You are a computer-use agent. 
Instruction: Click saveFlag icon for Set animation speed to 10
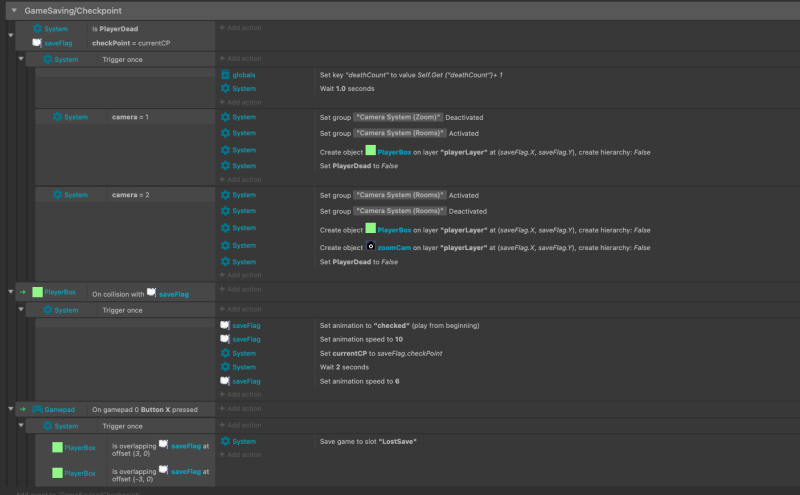tap(225, 339)
